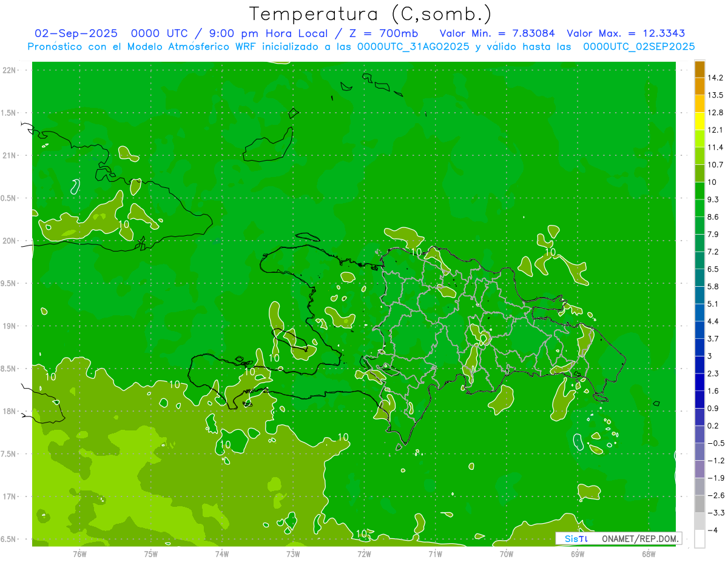This screenshot has height=562, width=728.
Task: Click the '14.2' color scale value
Action: [715, 78]
